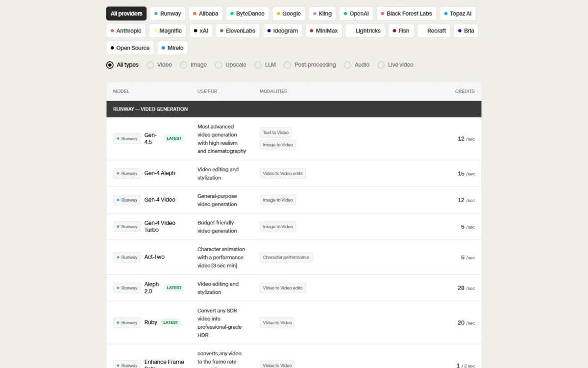Click the 15 /sec credits value
Screen dimensions: 588x368
point(466,174)
